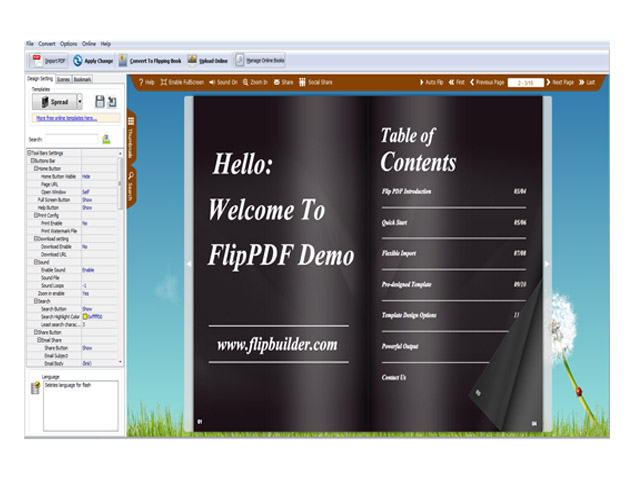Switch to the Design Setting tab

click(40, 79)
